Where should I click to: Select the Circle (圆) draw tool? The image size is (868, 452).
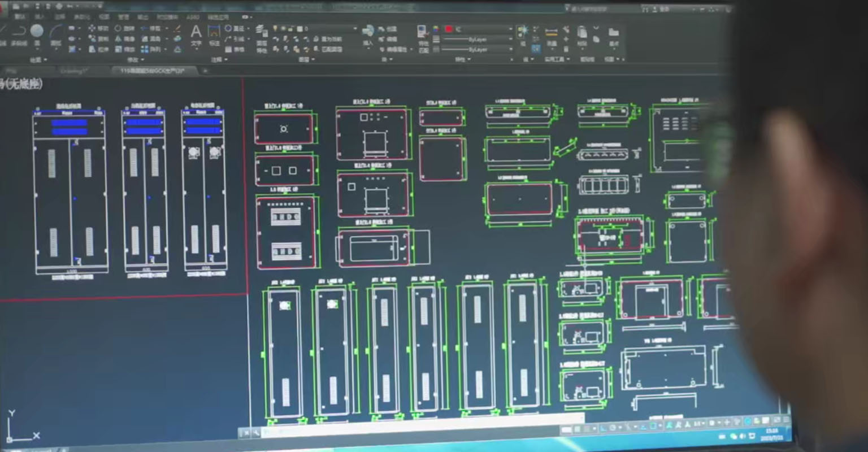pos(37,35)
